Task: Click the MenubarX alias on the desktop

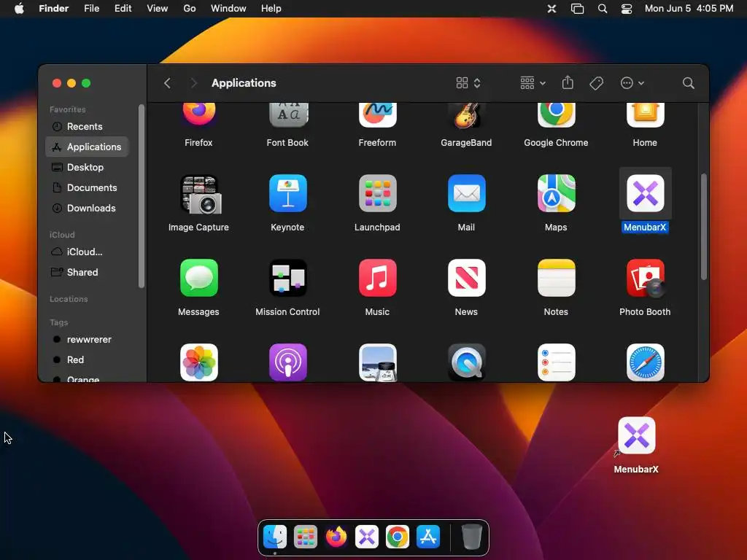Action: [x=636, y=436]
